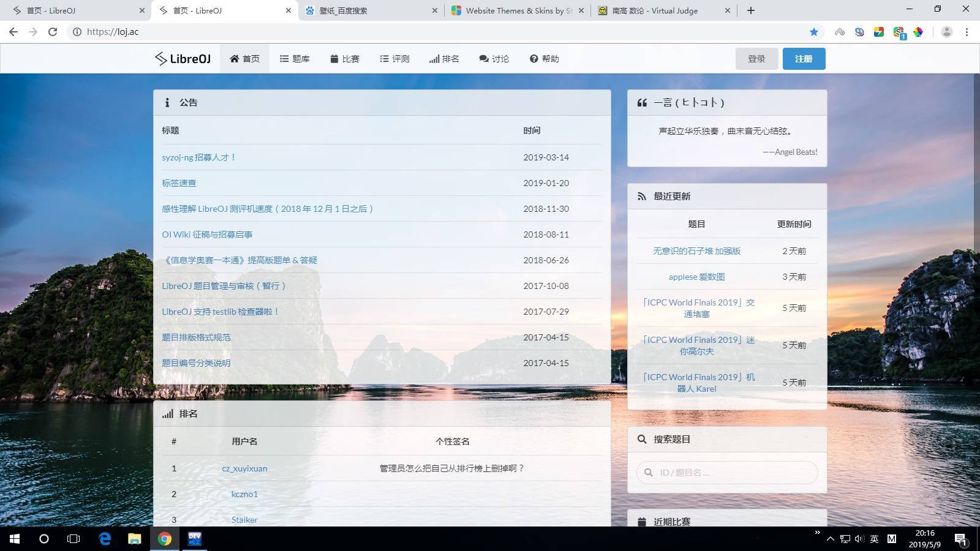Click the 注册 register button
The width and height of the screenshot is (980, 551).
click(x=803, y=58)
